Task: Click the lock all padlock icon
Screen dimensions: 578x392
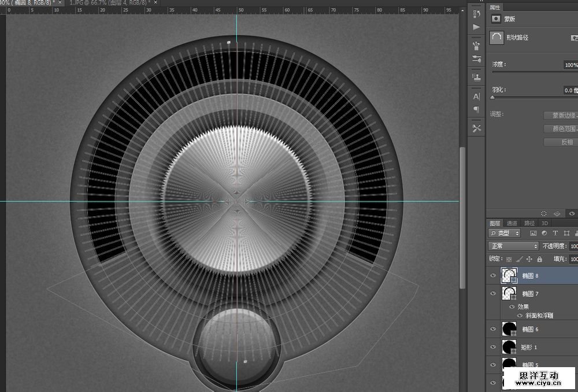Action: (x=539, y=260)
